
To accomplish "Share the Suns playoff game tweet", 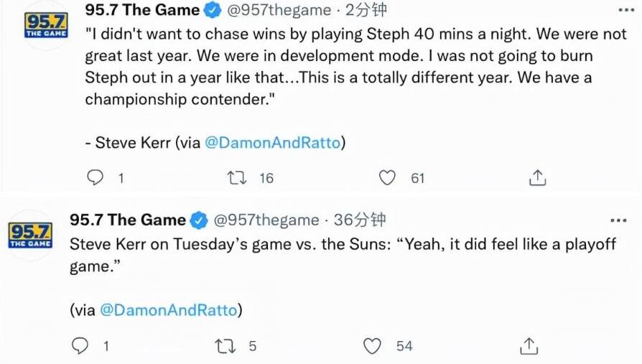I will point(529,346).
